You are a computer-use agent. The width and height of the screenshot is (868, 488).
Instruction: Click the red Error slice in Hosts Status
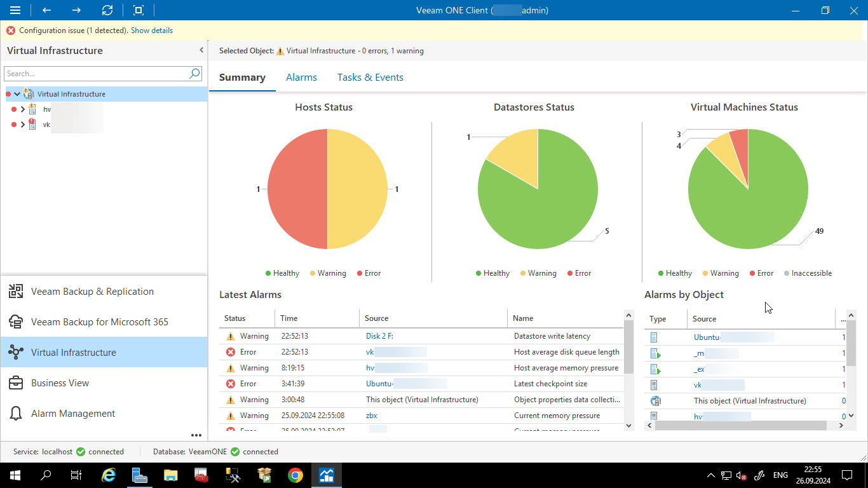pos(297,189)
